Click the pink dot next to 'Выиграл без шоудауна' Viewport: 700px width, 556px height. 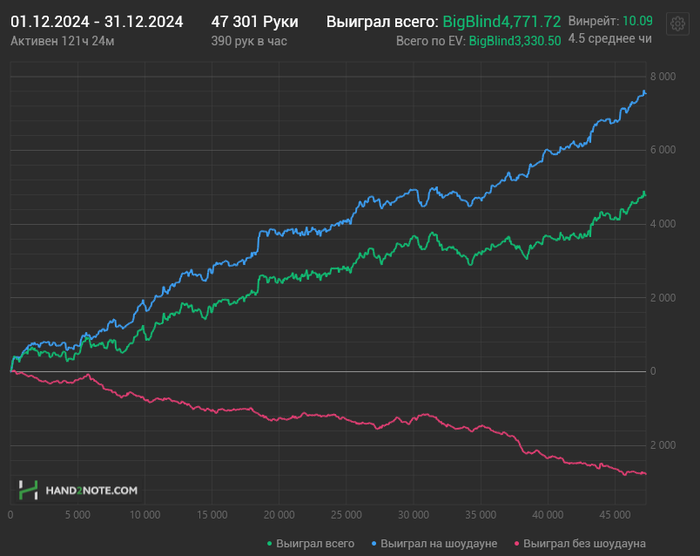point(517,543)
